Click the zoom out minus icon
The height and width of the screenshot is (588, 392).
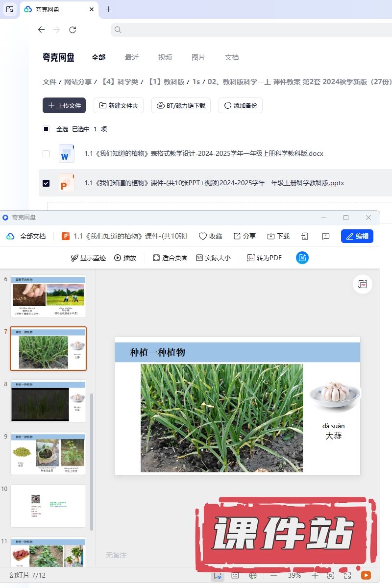274,576
